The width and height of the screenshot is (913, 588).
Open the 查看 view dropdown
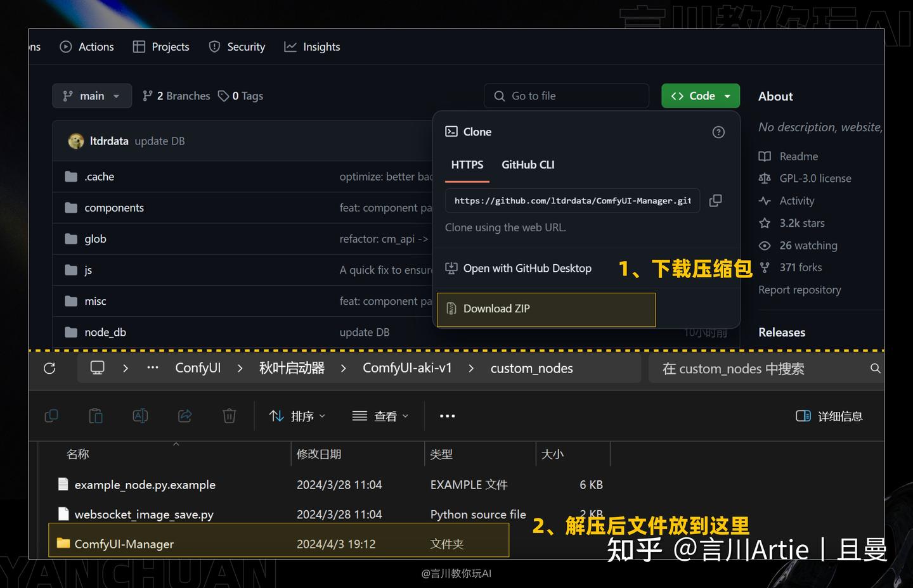tap(380, 416)
